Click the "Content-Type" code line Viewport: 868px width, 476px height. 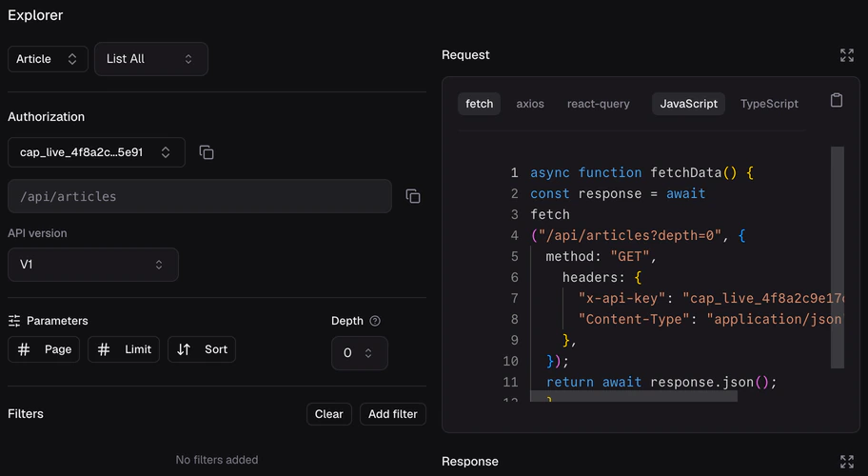[710, 319]
